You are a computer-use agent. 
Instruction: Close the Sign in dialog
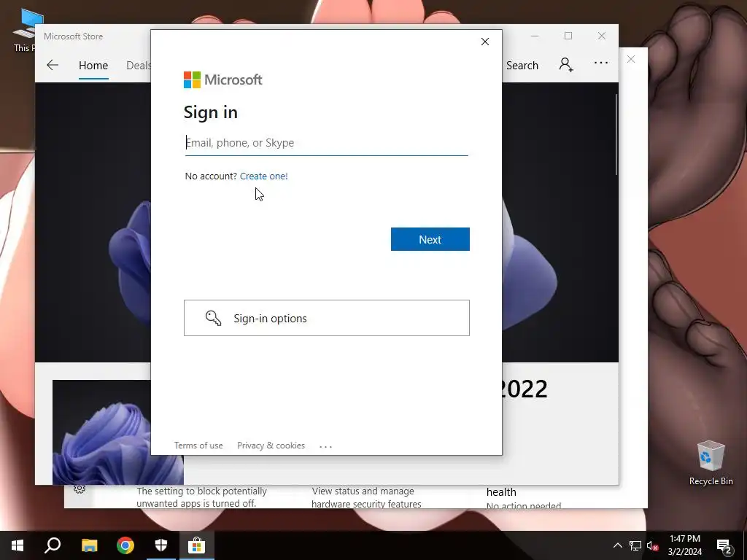pyautogui.click(x=485, y=42)
